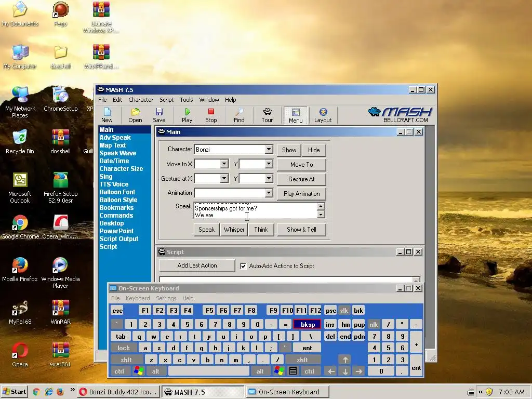Screen dimensions: 532x399
Task: Click the Whisper button
Action: 234,230
